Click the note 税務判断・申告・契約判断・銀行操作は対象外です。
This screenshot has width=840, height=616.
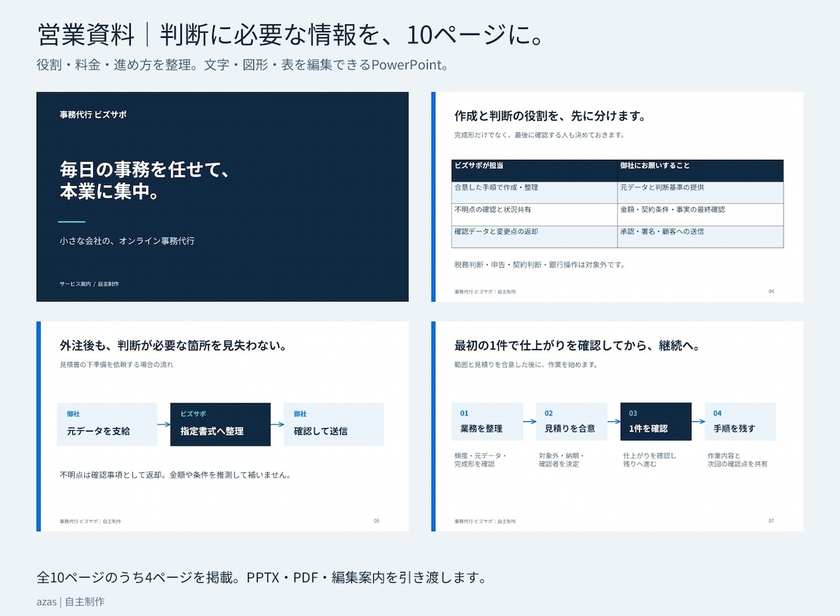tap(539, 265)
